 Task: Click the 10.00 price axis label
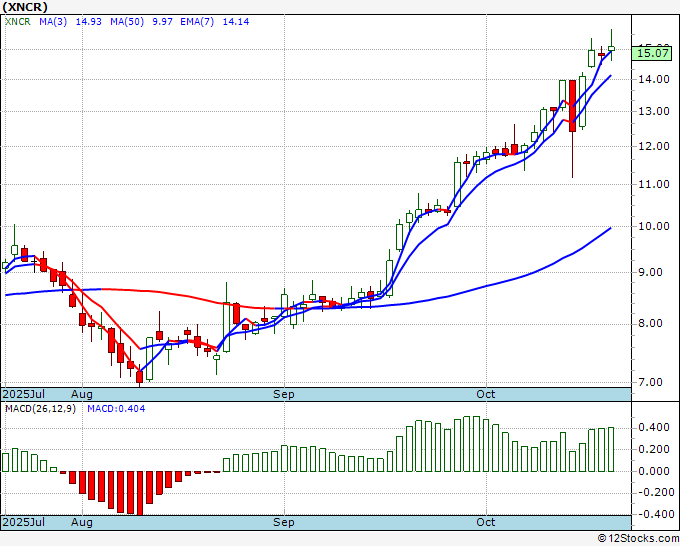click(x=654, y=226)
